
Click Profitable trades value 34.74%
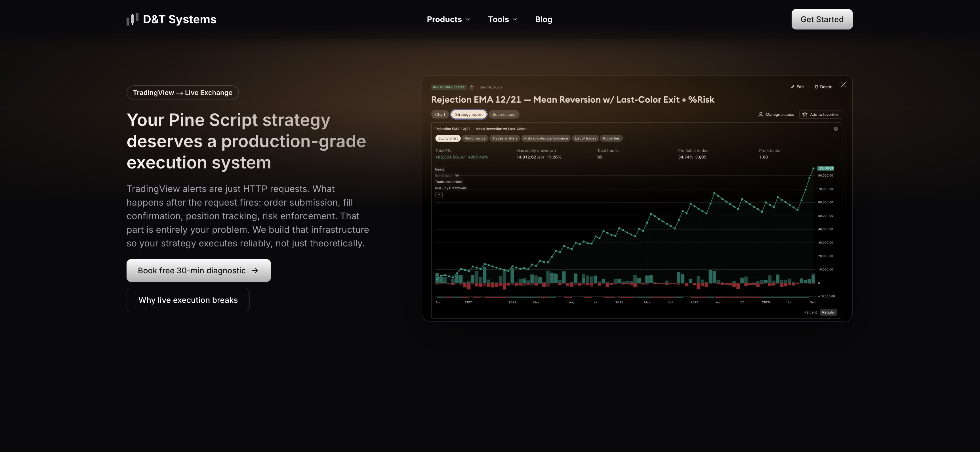coord(685,157)
